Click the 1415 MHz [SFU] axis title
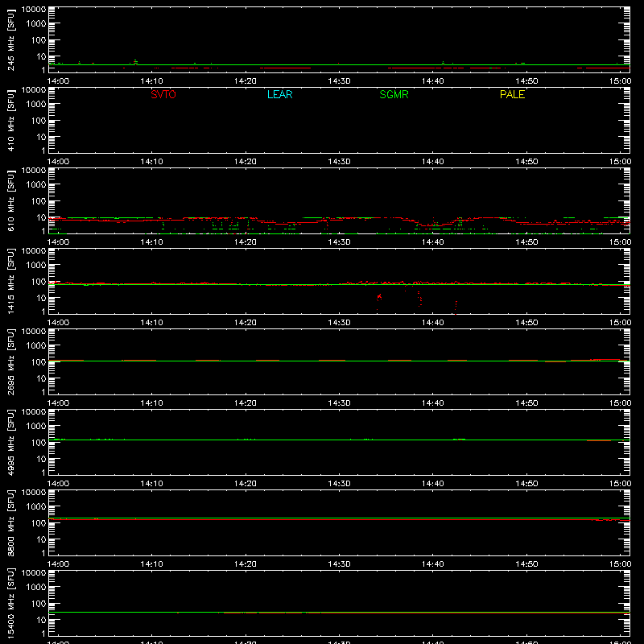Viewport: 644px width, 644px height. coord(10,281)
